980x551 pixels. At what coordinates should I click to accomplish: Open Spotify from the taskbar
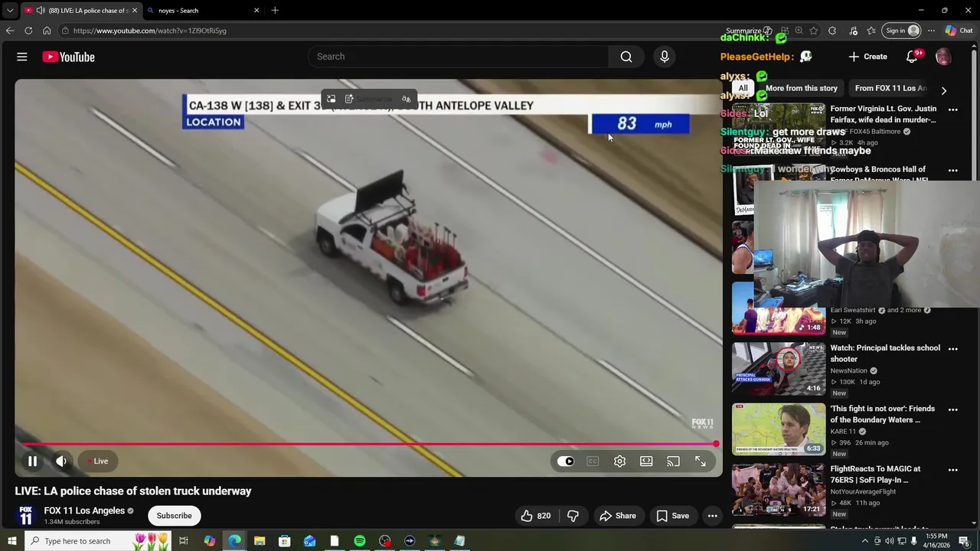(x=359, y=541)
